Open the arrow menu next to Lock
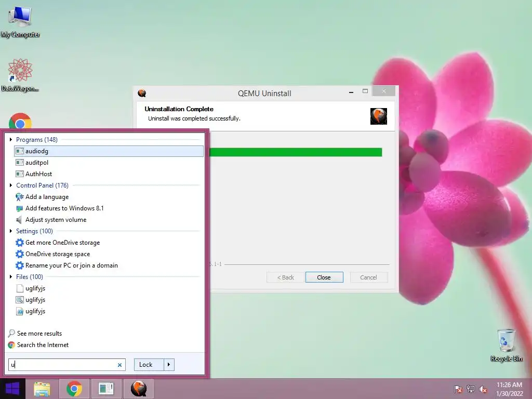The width and height of the screenshot is (532, 399). coord(169,365)
